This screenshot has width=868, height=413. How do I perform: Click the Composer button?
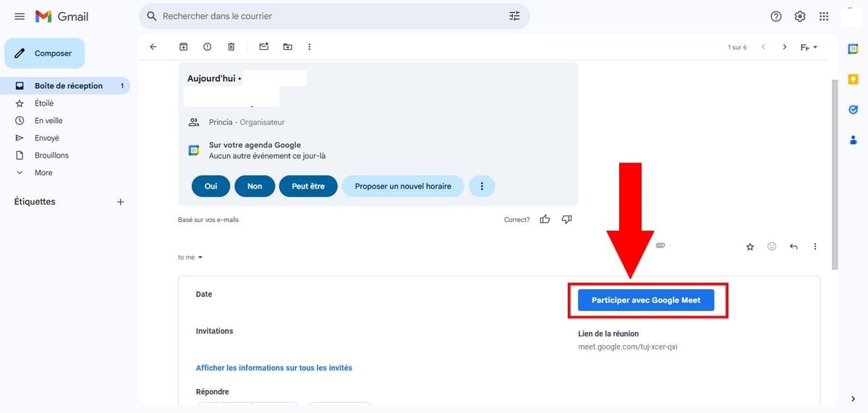coord(45,54)
